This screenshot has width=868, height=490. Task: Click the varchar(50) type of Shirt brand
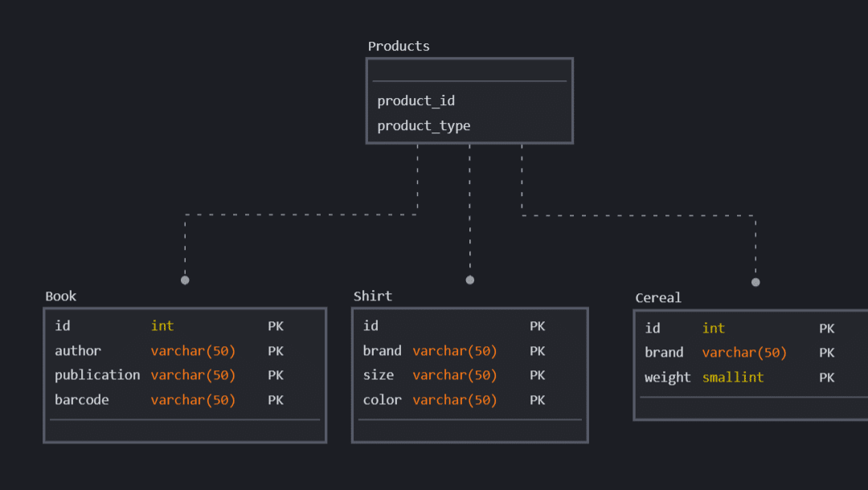pos(455,351)
